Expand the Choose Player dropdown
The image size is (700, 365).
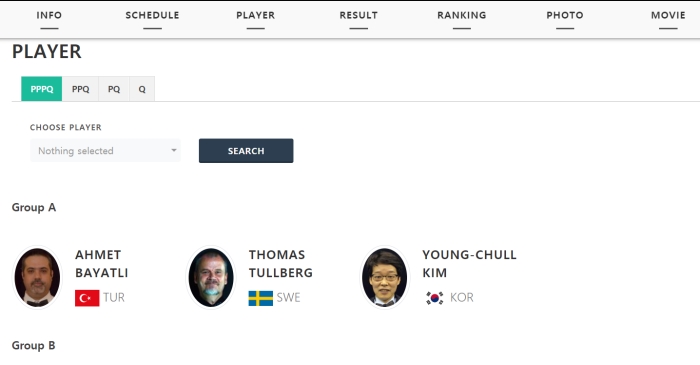pos(105,151)
